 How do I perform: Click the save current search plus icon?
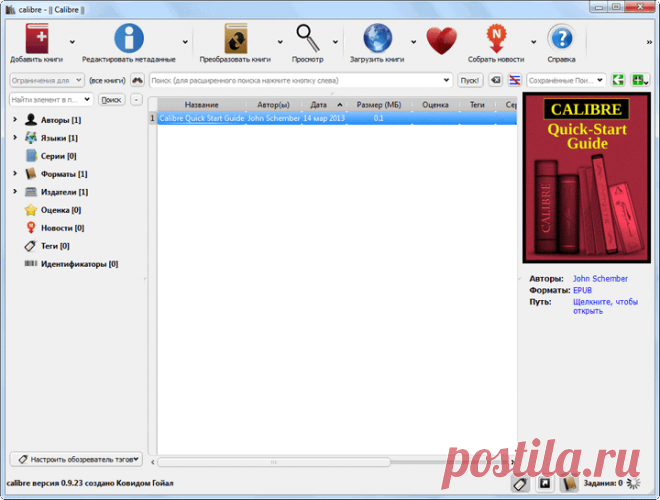tap(640, 80)
